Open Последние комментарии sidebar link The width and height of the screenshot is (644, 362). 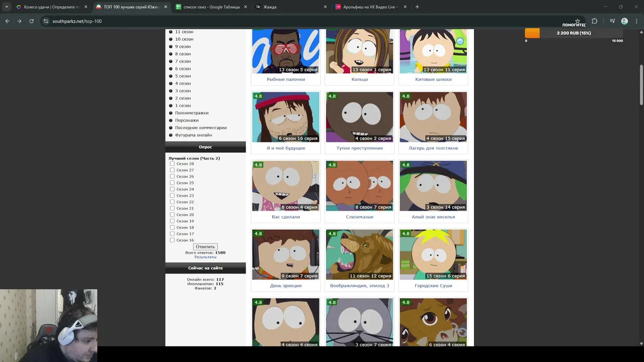click(201, 128)
